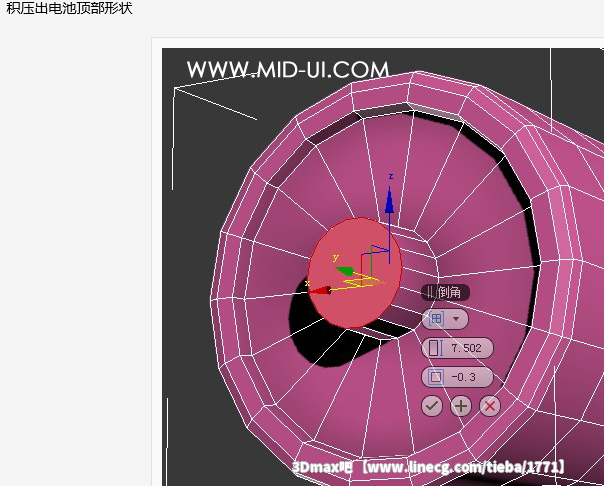The width and height of the screenshot is (604, 486).
Task: Click the bevel outline spinner icon
Action: [436, 377]
